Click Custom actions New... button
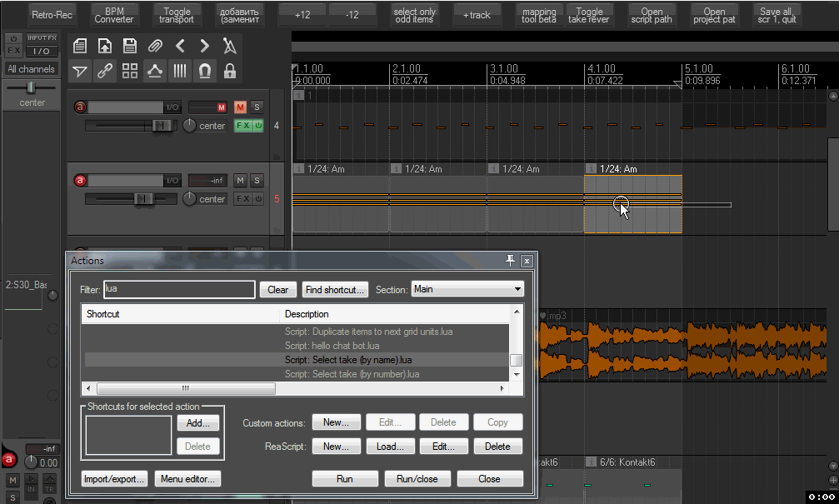The width and height of the screenshot is (839, 504). click(x=336, y=422)
